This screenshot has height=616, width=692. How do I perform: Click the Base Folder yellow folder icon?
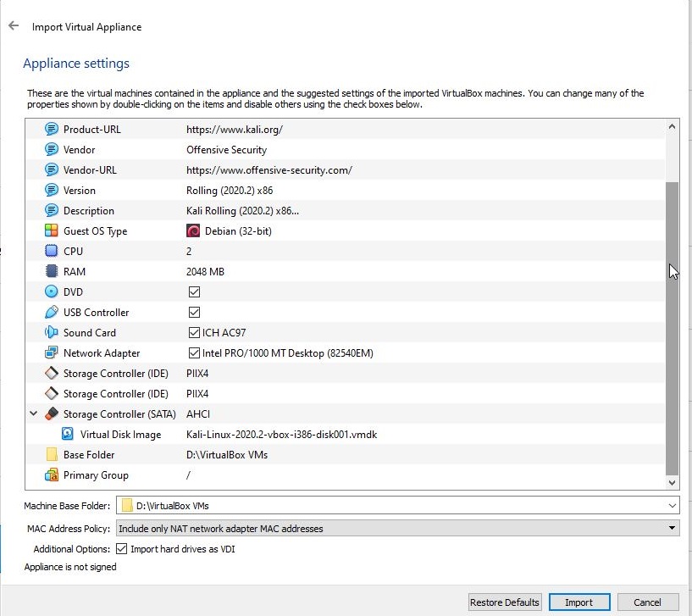[52, 454]
